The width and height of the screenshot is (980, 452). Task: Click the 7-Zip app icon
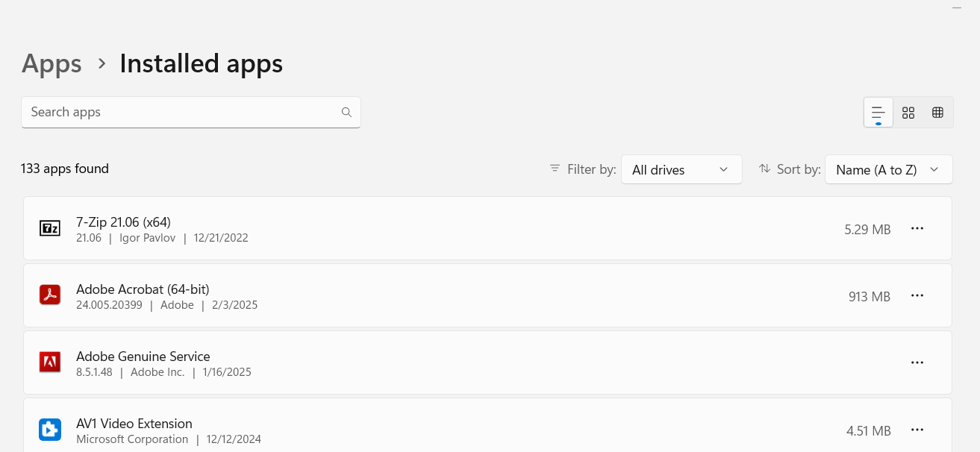click(x=50, y=229)
